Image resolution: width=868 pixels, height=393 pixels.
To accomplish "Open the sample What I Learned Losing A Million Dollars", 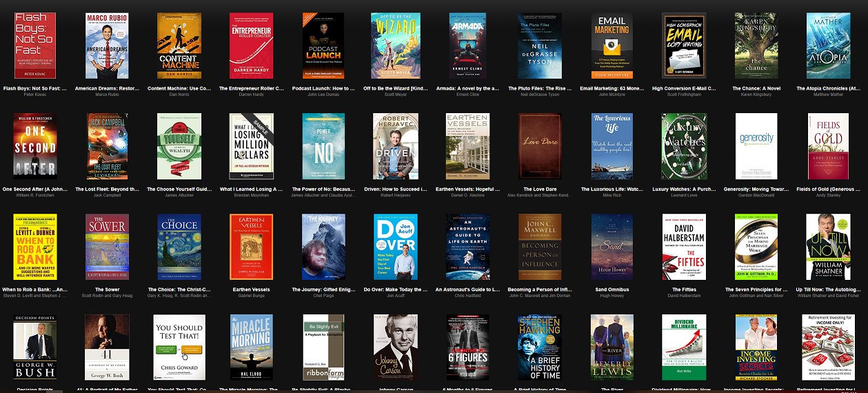I will [x=252, y=146].
